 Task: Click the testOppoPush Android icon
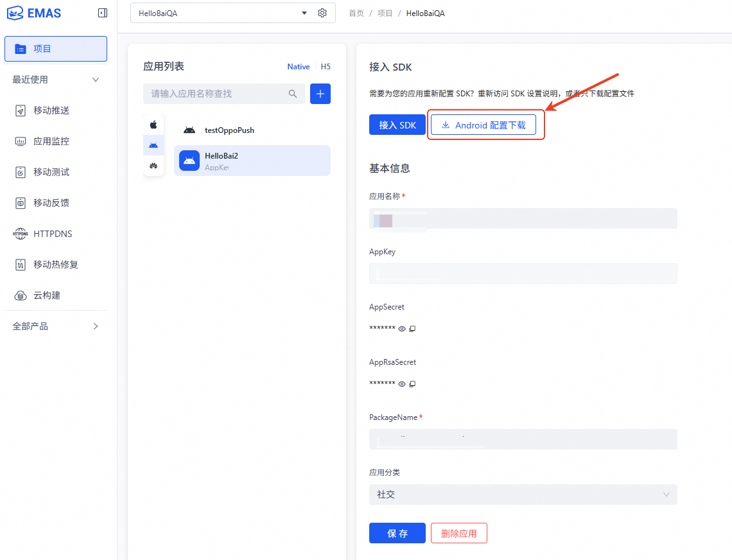pyautogui.click(x=189, y=130)
